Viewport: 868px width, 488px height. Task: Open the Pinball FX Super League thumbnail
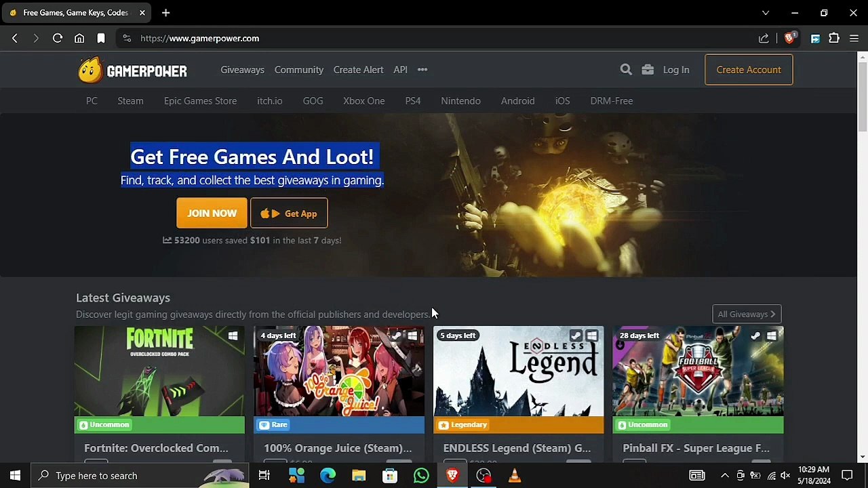(698, 371)
